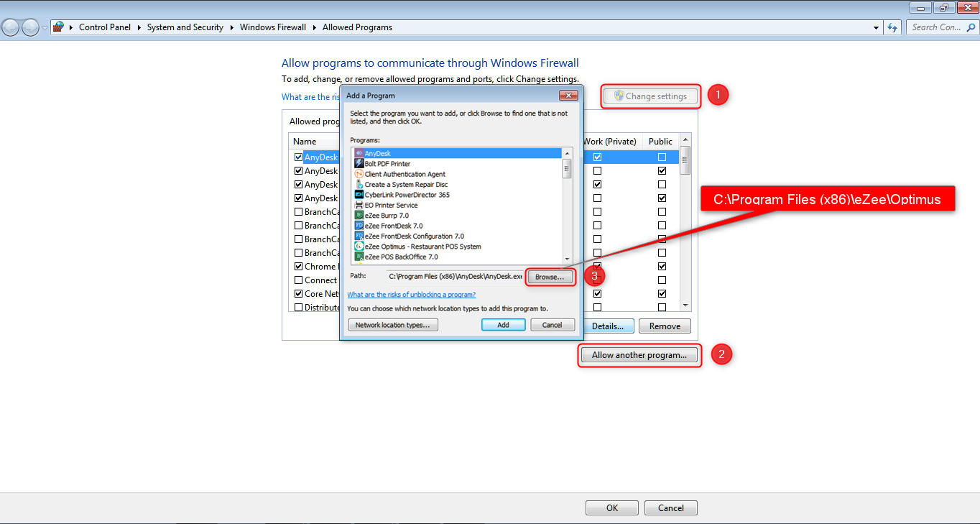Go forward using the Forward arrow
This screenshot has height=524, width=980.
(x=30, y=27)
